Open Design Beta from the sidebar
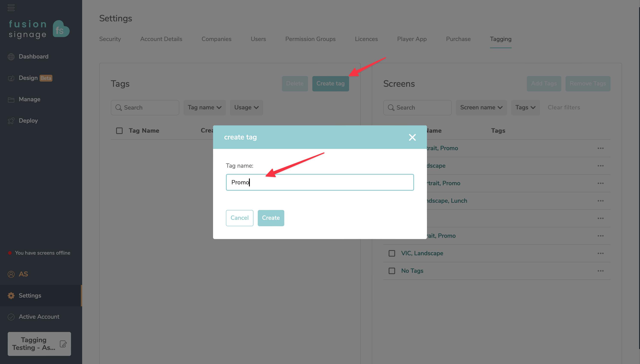This screenshot has height=364, width=640. (36, 78)
